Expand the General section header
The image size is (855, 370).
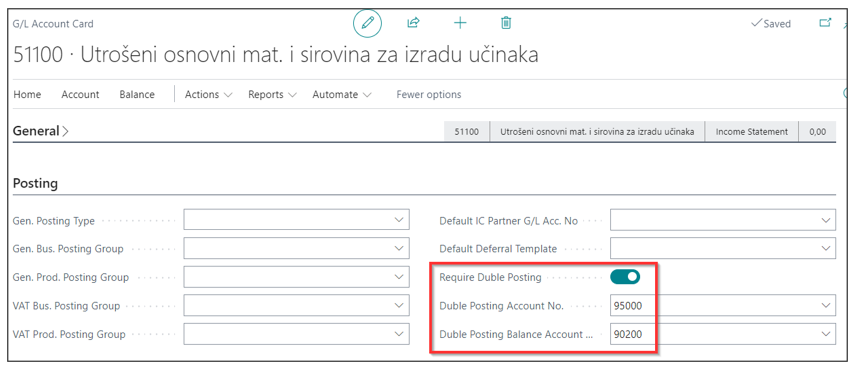[x=41, y=131]
